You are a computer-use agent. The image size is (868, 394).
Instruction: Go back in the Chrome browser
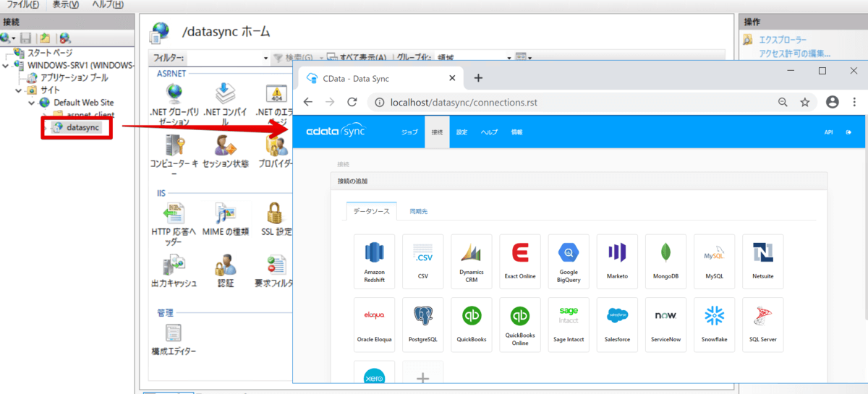307,103
